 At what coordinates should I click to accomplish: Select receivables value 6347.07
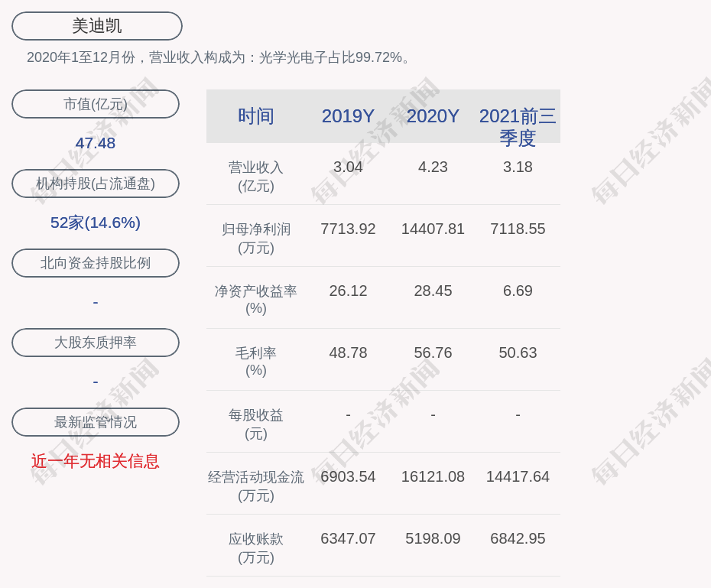[348, 538]
